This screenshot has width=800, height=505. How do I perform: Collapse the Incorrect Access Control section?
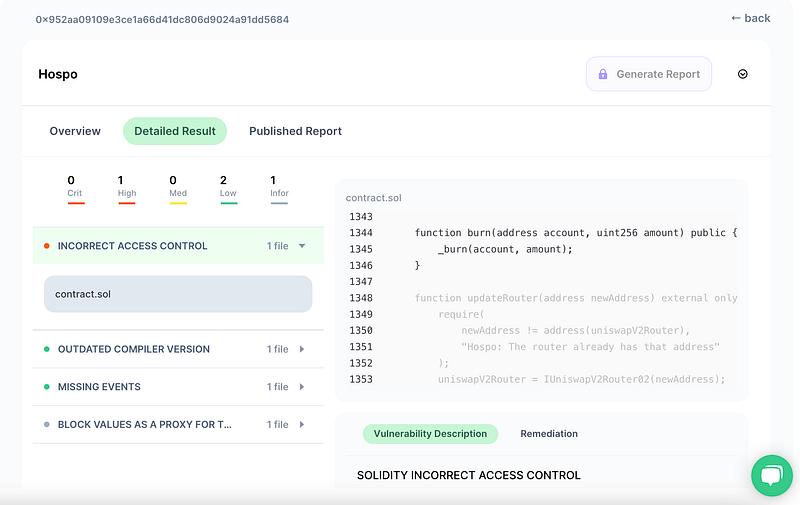pyautogui.click(x=302, y=246)
